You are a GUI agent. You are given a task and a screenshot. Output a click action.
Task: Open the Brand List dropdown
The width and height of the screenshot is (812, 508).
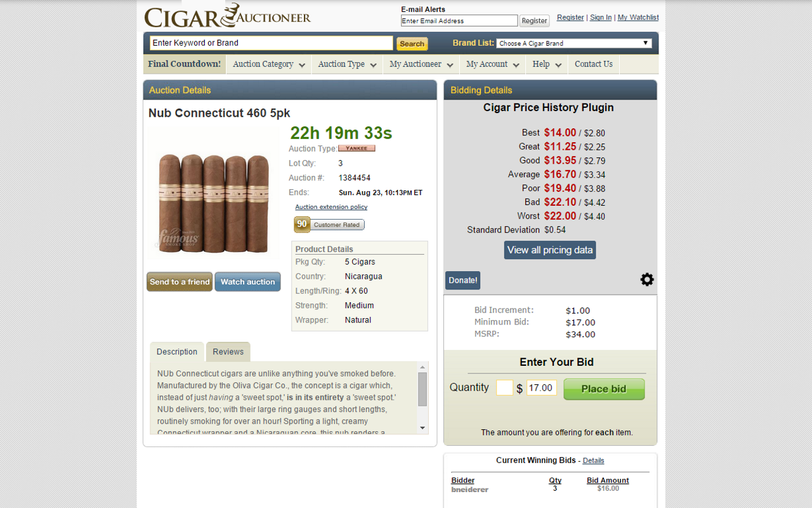click(x=574, y=43)
